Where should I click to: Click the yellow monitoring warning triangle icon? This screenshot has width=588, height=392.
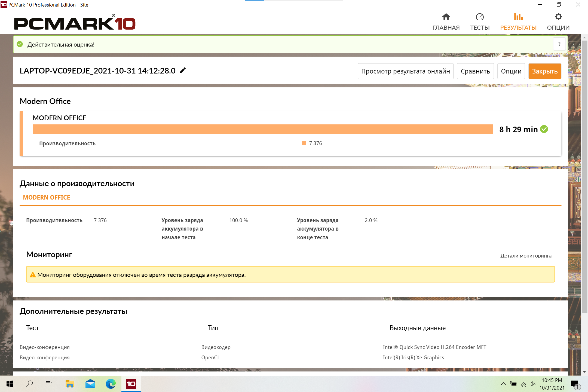[x=33, y=275]
